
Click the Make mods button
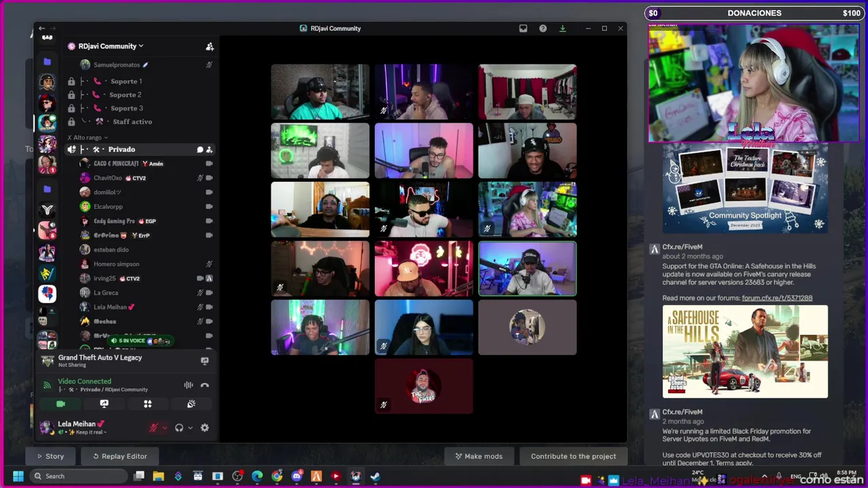(479, 456)
